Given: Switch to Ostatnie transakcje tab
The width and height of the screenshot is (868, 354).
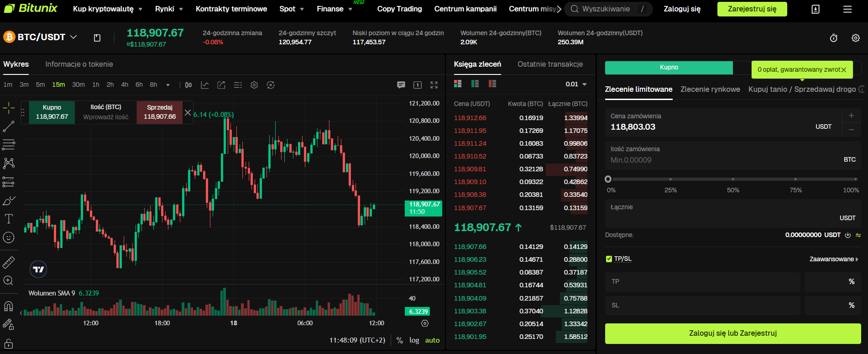Looking at the screenshot, I should tap(550, 64).
